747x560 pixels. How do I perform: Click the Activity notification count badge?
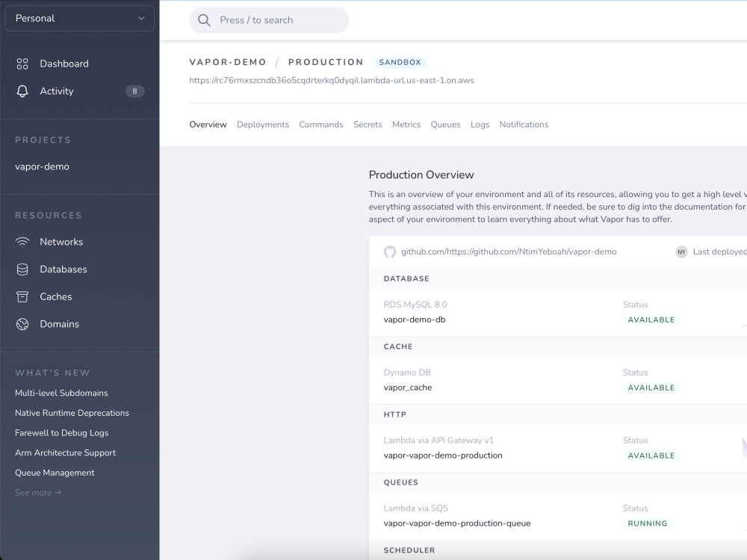pyautogui.click(x=134, y=90)
